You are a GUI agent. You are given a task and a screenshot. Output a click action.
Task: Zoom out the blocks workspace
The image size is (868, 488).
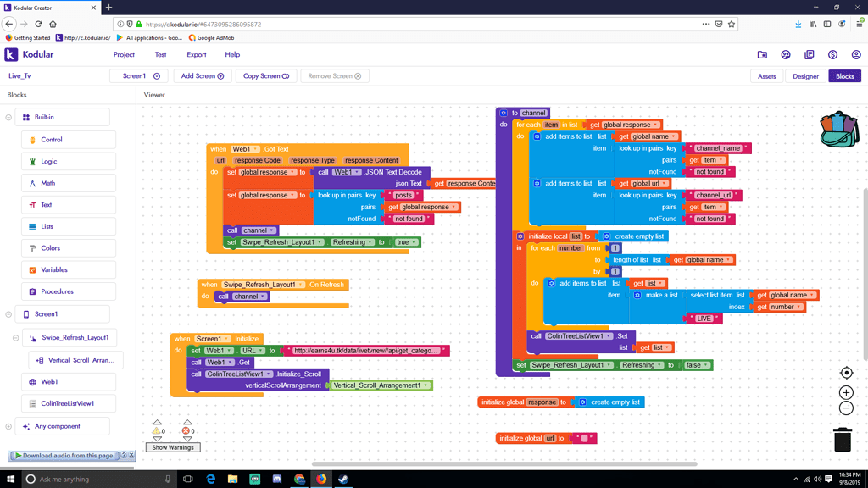tap(846, 408)
